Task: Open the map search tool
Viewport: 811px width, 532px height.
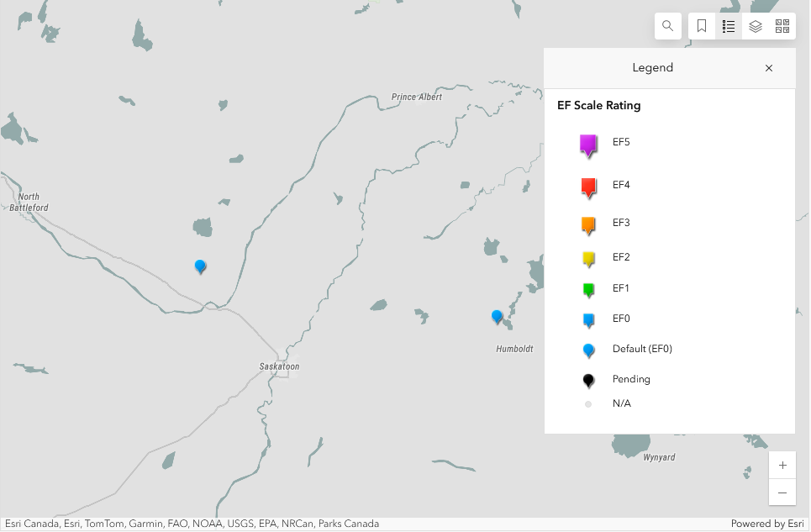Action: click(x=668, y=26)
